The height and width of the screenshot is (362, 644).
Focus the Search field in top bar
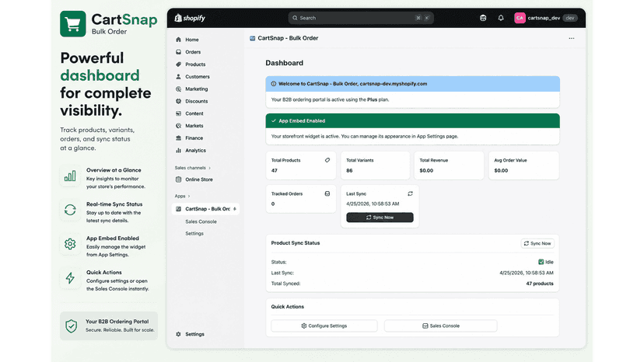click(361, 18)
